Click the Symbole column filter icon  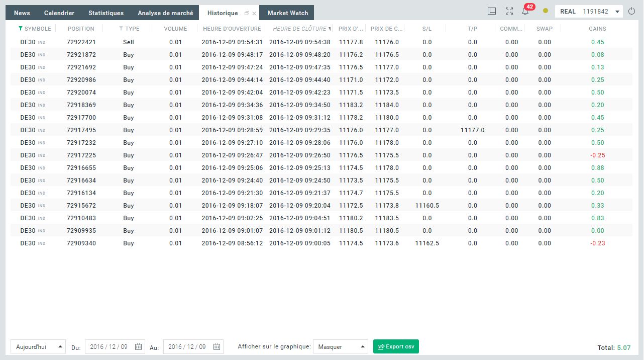tap(20, 29)
